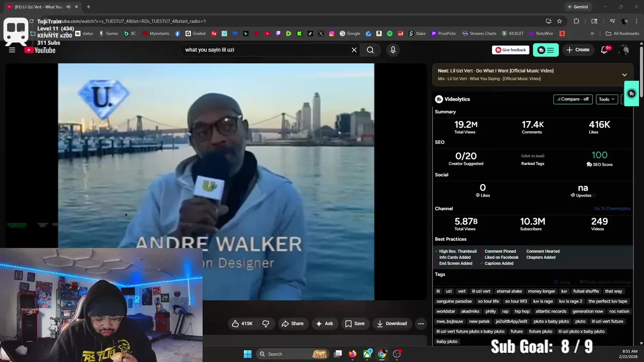Bookmark this page with the star icon

(559, 21)
